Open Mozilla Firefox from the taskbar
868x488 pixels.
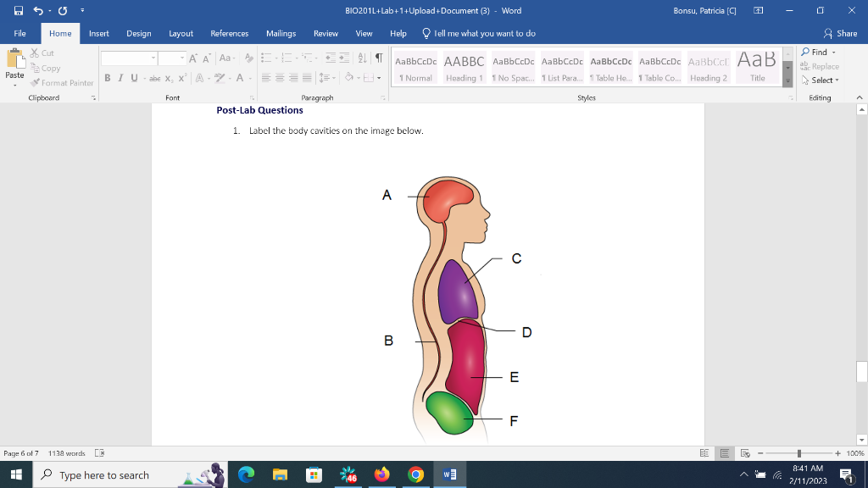click(381, 474)
